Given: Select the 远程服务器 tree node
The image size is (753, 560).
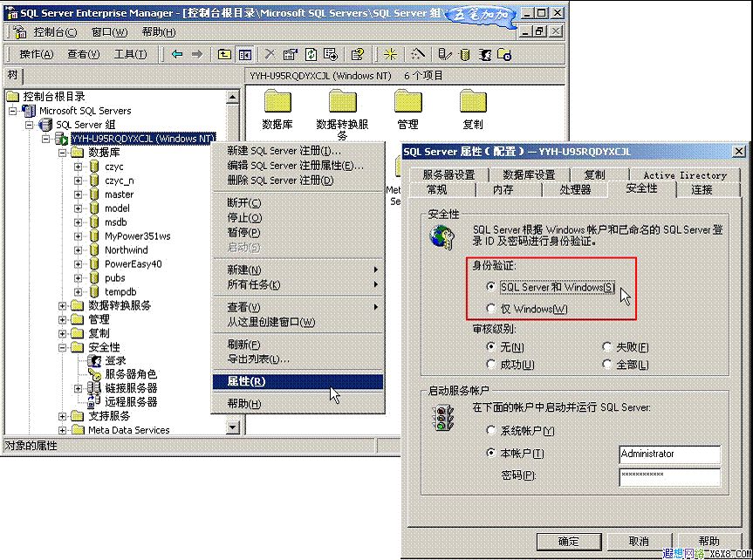Looking at the screenshot, I should pyautogui.click(x=131, y=402).
